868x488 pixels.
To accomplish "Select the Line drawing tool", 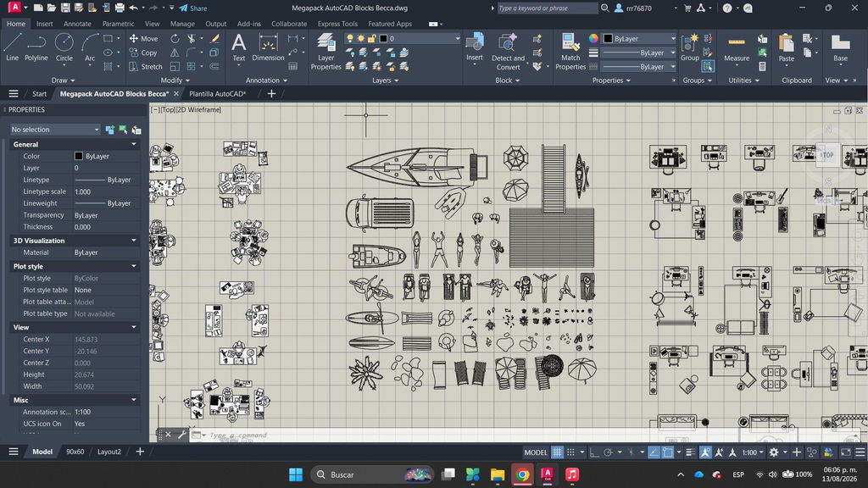I will 12,47.
